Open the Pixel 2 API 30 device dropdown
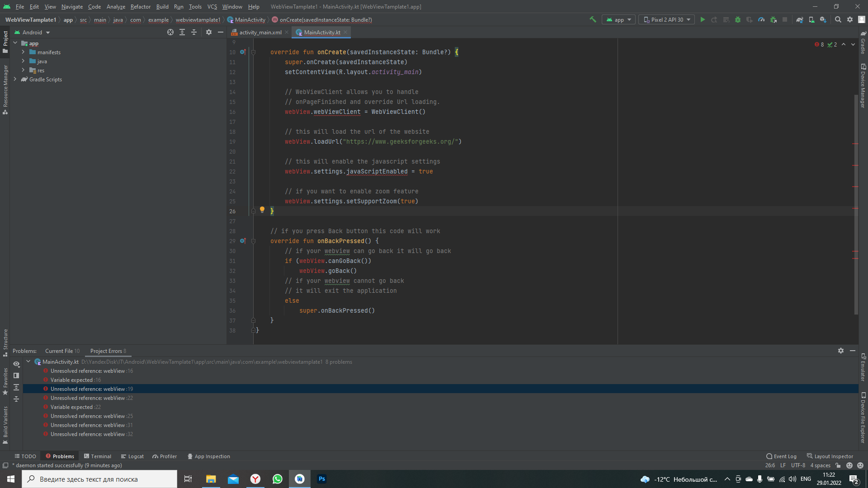 coord(667,19)
